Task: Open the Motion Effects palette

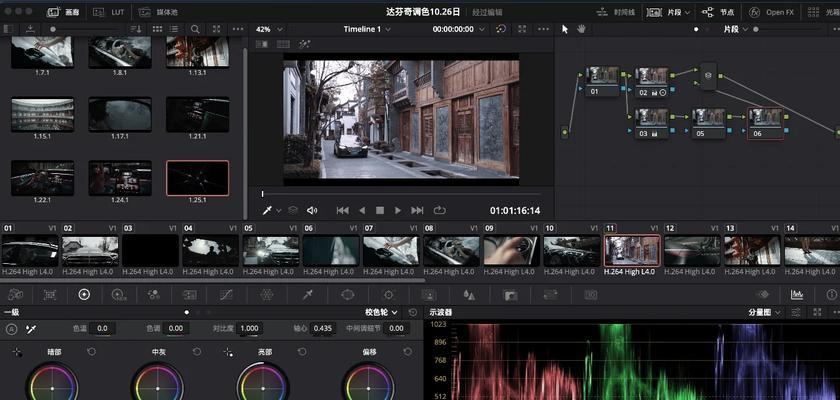Action: pyautogui.click(x=190, y=295)
